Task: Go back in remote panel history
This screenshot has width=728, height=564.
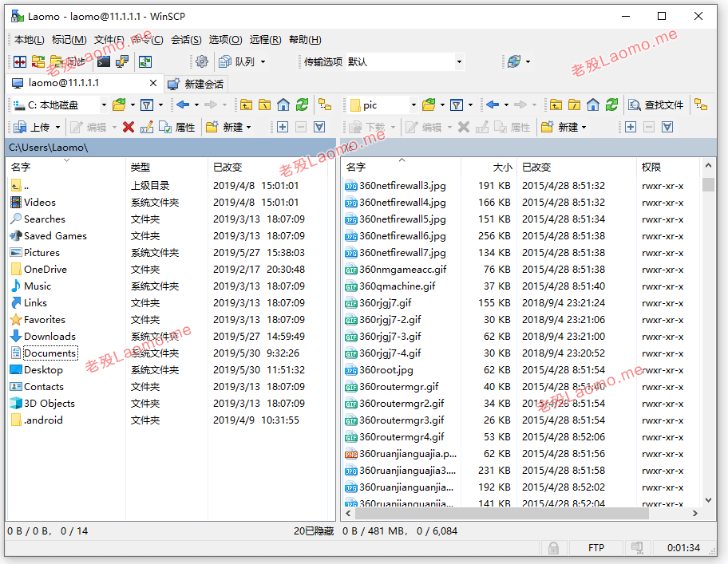Action: 493,105
